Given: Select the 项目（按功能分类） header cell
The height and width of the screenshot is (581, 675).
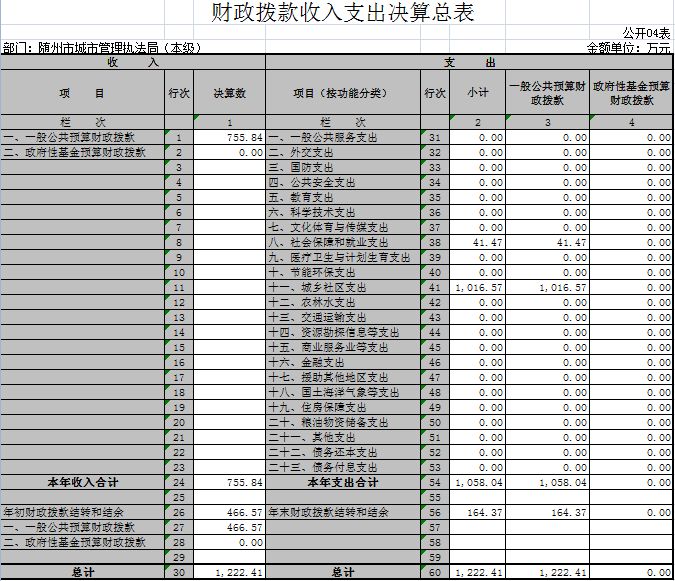Looking at the screenshot, I should click(x=342, y=93).
